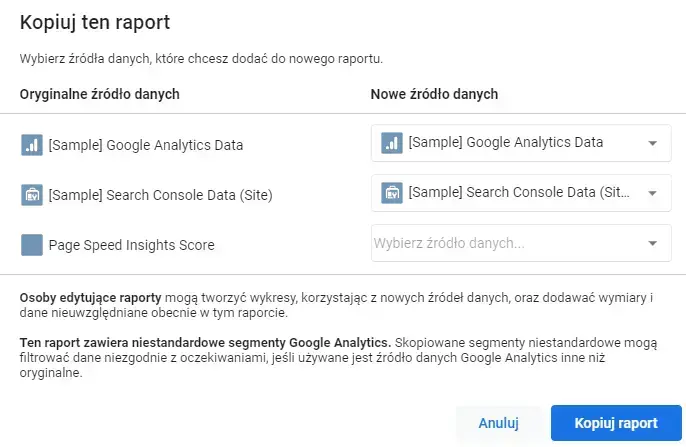Click the arrow of the Page Speed source dropdown
Image resolution: width=686 pixels, height=447 pixels.
coord(652,243)
